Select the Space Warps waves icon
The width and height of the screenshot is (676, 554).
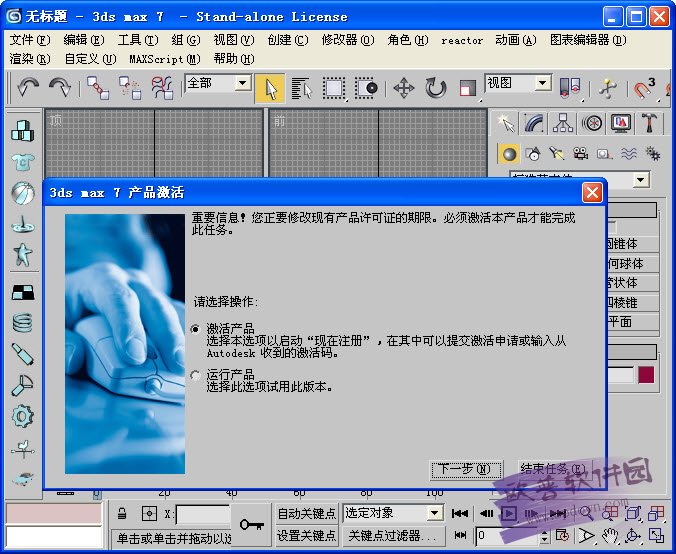click(629, 154)
